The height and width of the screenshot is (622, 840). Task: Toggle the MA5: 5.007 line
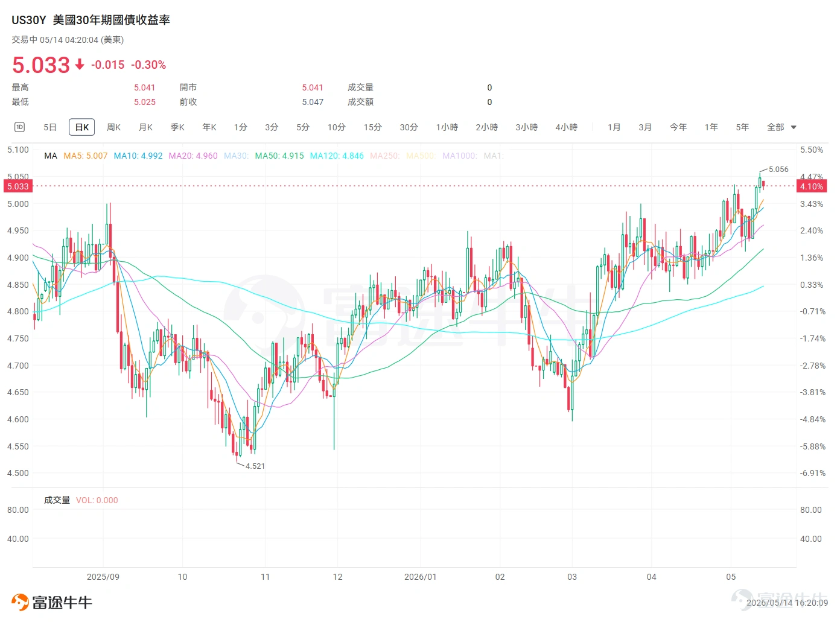click(86, 156)
